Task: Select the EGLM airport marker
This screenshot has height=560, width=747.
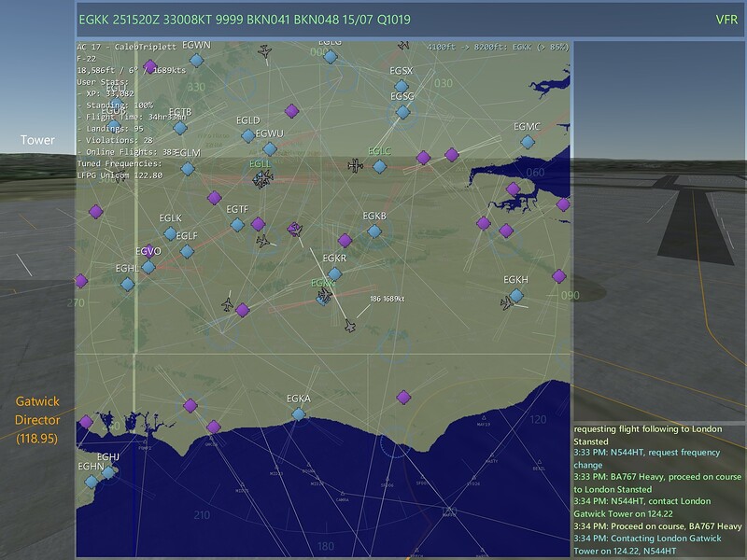Action: (188, 169)
